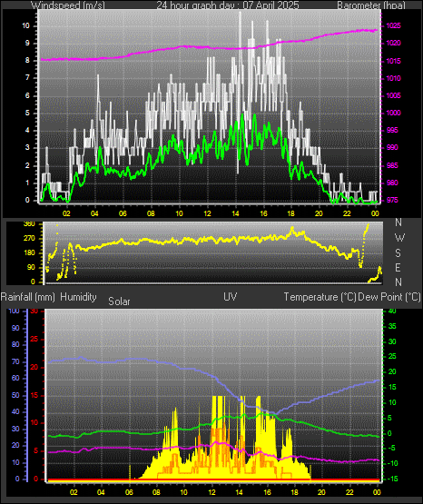Click the blue "100" humidity axis value

click(15, 311)
